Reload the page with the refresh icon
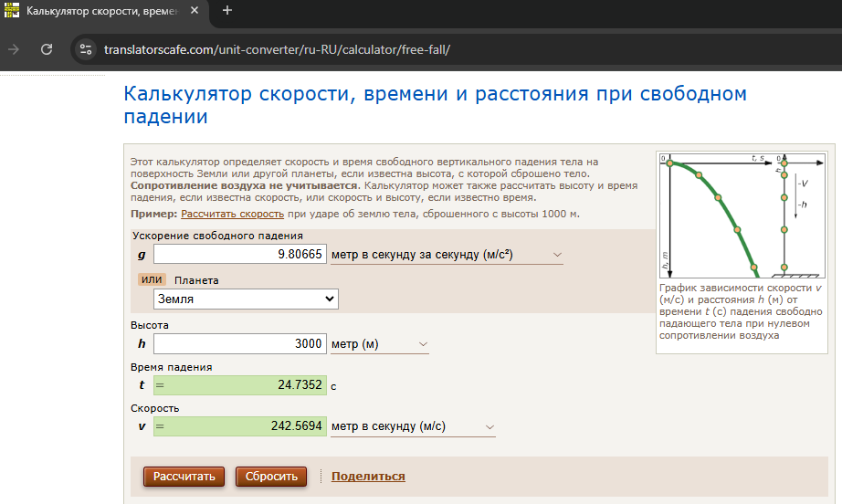The height and width of the screenshot is (504, 842). point(47,49)
